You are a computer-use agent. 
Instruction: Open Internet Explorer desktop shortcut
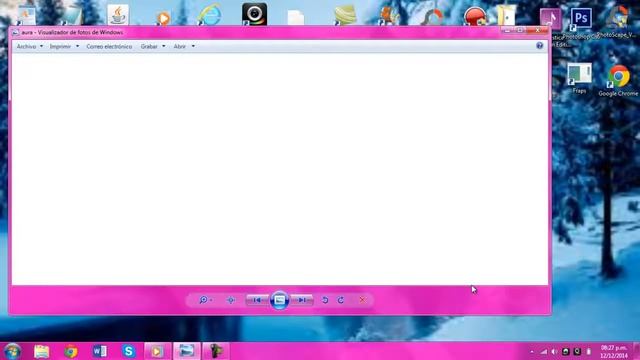click(x=209, y=15)
